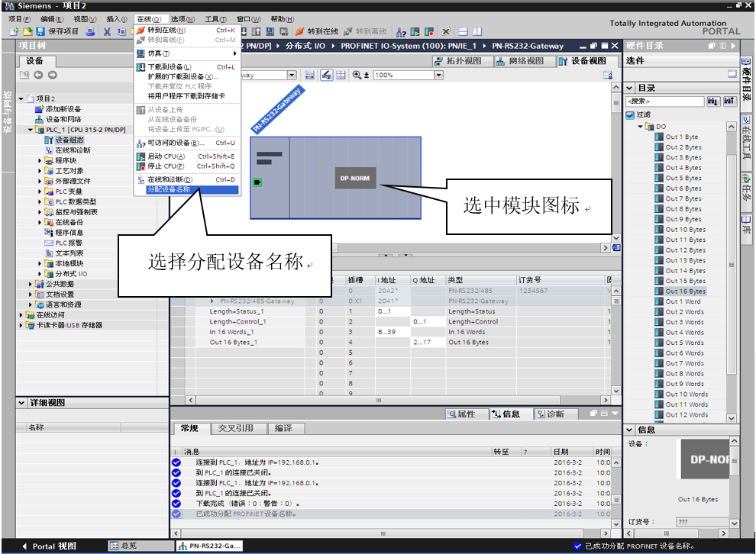Click the hardware catalog vertical scrollbar

click(x=732, y=273)
